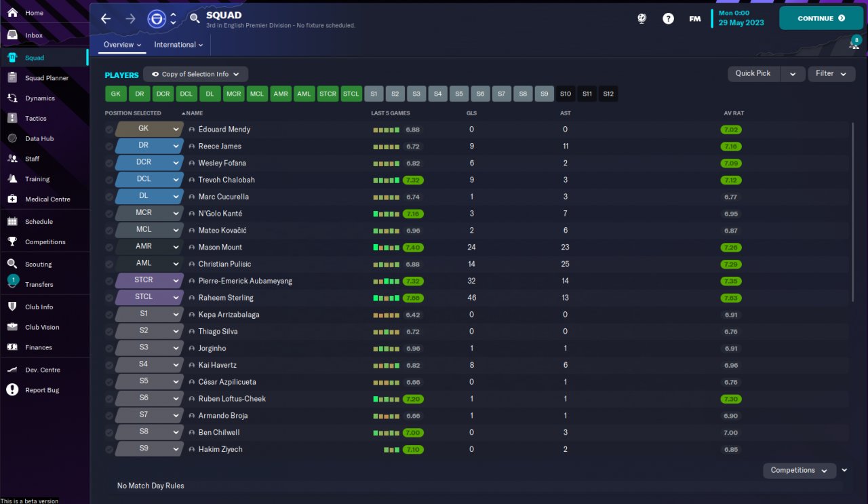Open N'Golo Kanté's player profile
Image resolution: width=868 pixels, height=504 pixels.
tap(220, 214)
